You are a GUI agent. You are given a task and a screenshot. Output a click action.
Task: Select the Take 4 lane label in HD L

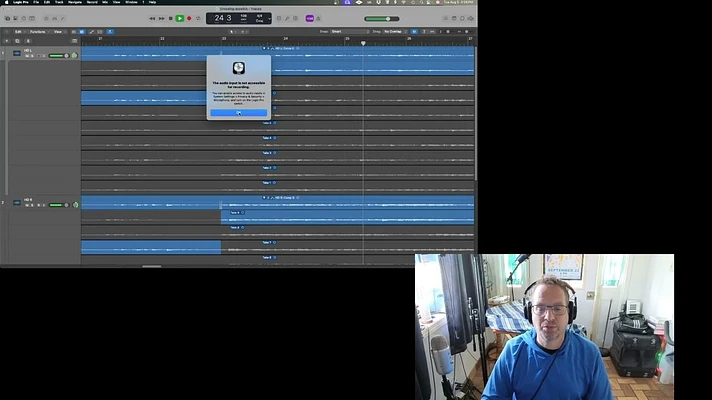pyautogui.click(x=267, y=138)
